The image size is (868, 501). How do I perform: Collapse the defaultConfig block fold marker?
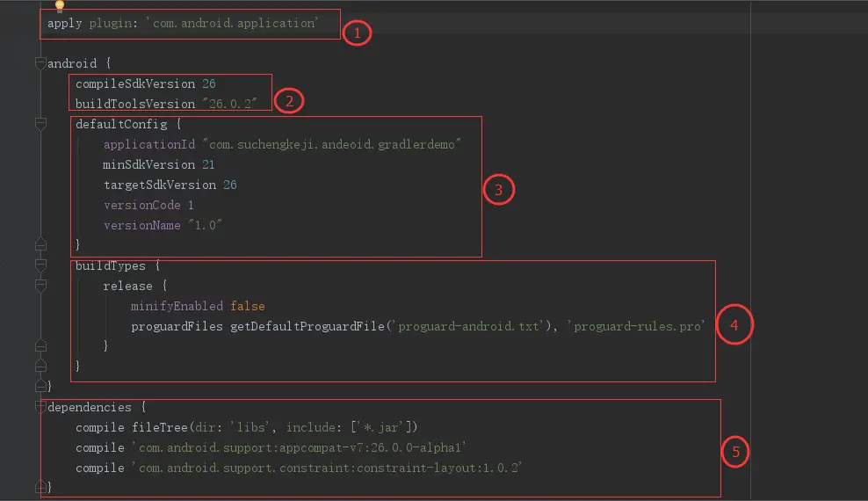(x=40, y=123)
